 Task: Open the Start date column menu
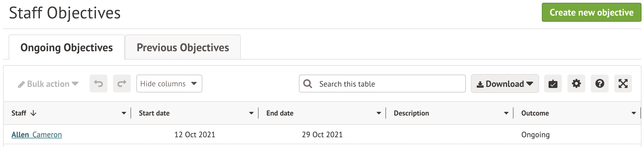click(251, 113)
